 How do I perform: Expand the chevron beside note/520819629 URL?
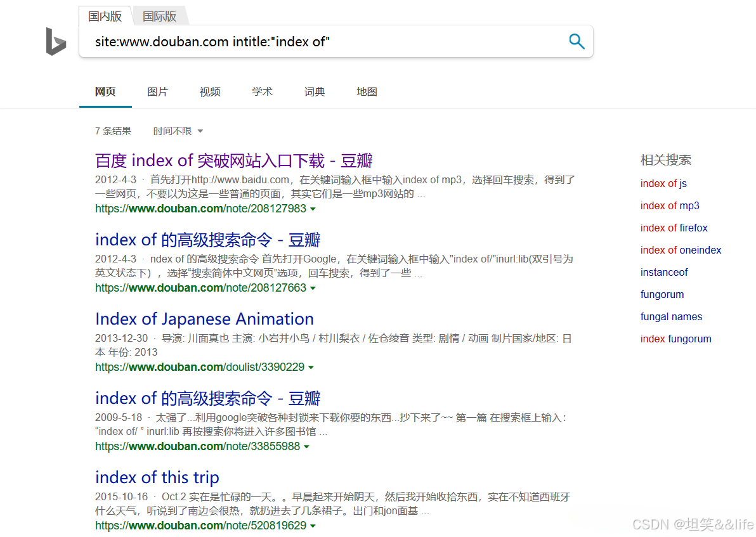tap(313, 526)
